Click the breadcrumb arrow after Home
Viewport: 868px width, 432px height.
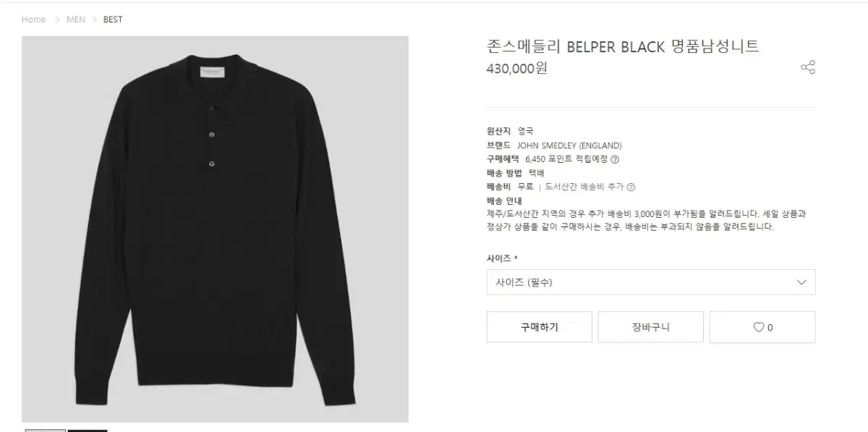pos(56,20)
